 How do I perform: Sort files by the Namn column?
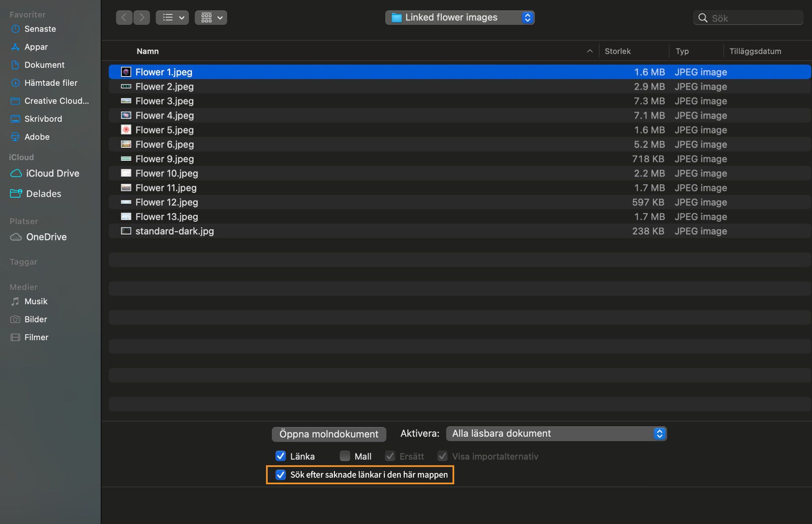pyautogui.click(x=148, y=52)
